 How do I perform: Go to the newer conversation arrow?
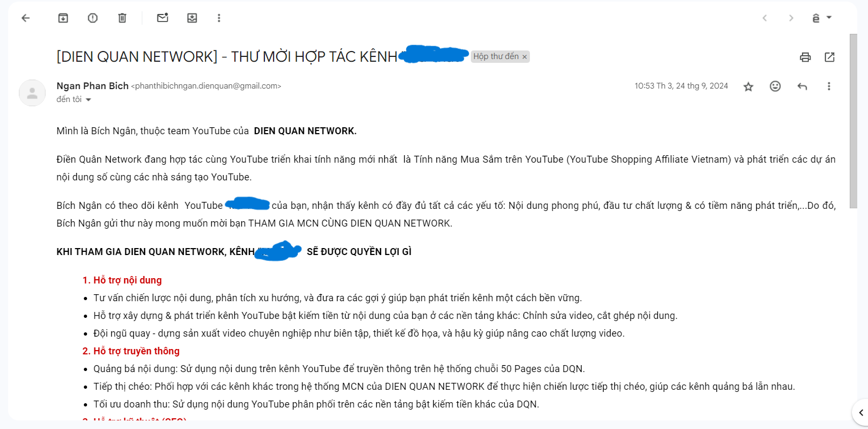click(x=764, y=18)
